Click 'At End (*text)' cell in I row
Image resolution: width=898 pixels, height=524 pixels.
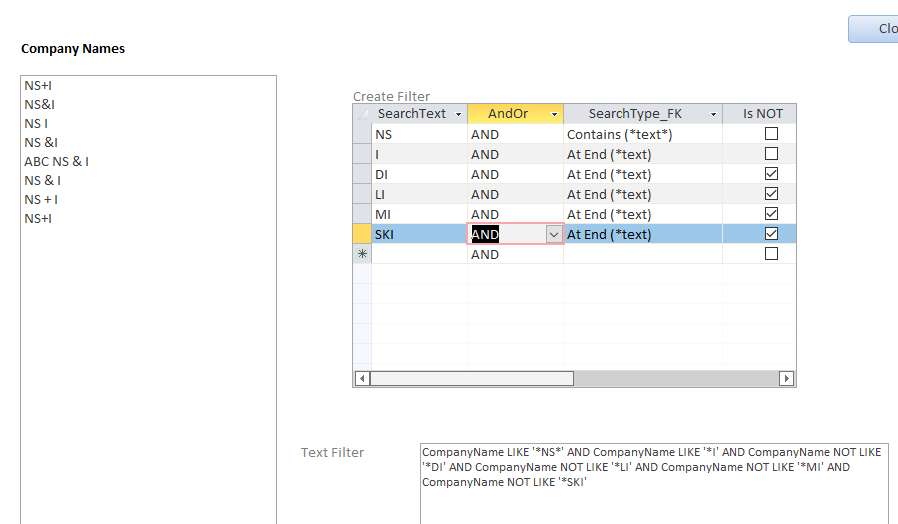(643, 154)
